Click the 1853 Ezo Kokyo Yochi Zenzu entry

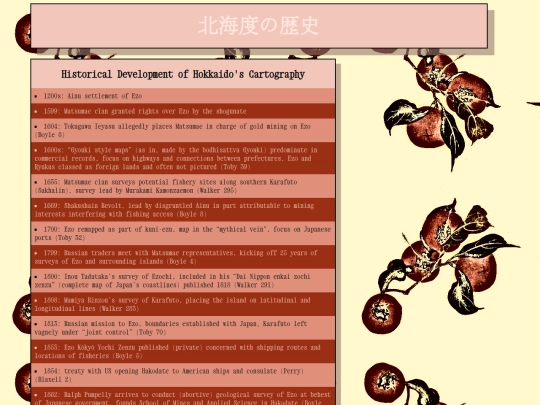183,352
